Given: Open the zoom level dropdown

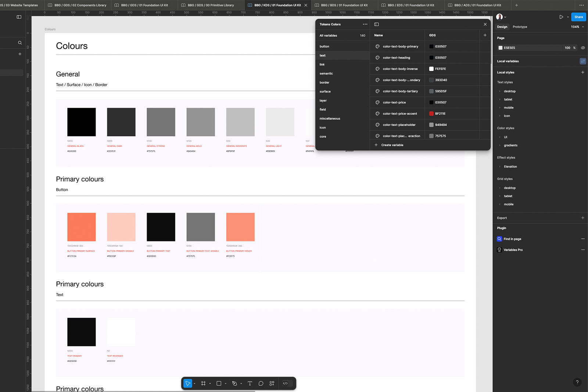Looking at the screenshot, I should point(577,27).
